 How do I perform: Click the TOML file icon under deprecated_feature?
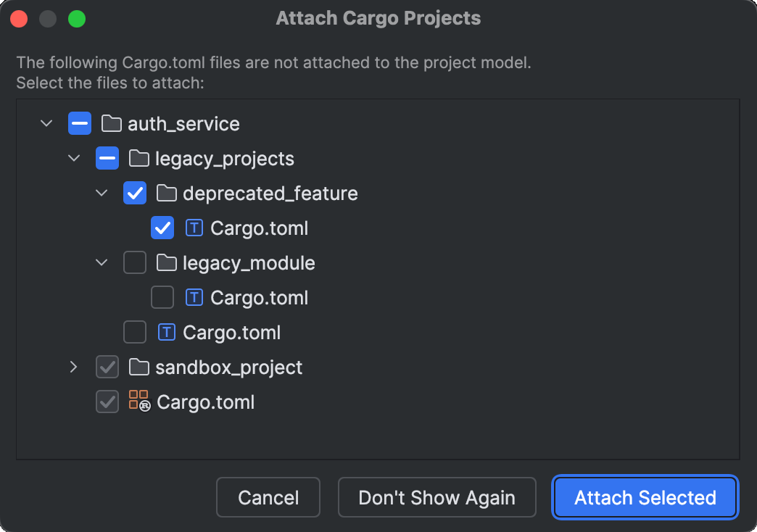click(194, 228)
